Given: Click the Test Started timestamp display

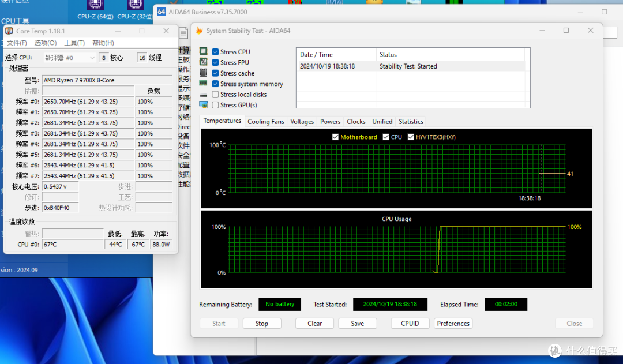Looking at the screenshot, I should (390, 305).
